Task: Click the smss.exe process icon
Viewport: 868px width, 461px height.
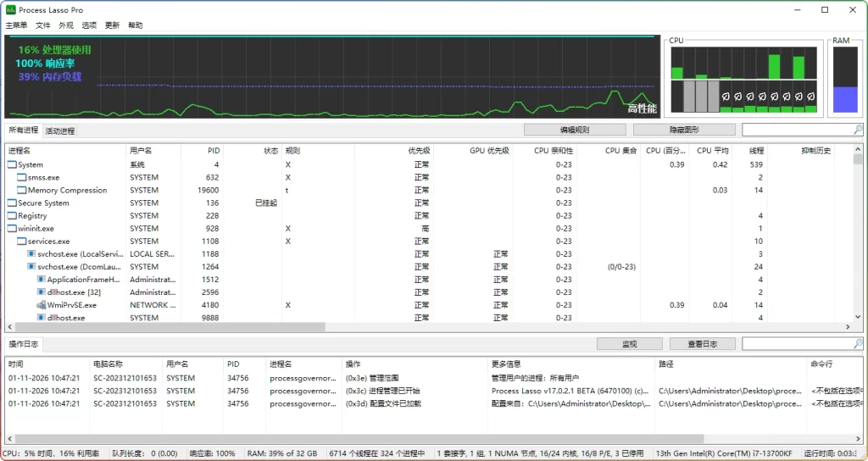Action: pos(21,178)
